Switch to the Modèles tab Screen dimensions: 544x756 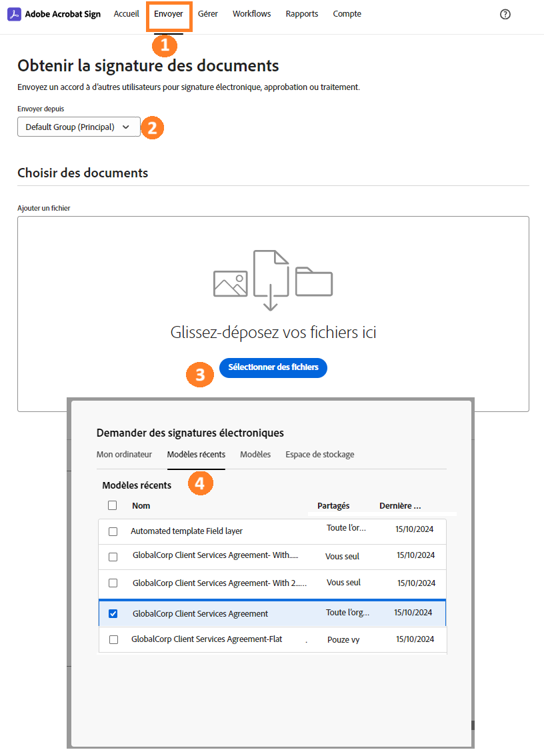[x=255, y=454]
